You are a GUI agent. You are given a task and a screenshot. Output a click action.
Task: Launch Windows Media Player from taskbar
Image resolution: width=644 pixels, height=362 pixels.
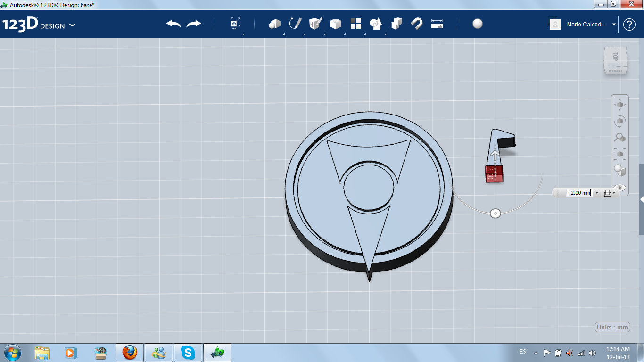tap(71, 353)
